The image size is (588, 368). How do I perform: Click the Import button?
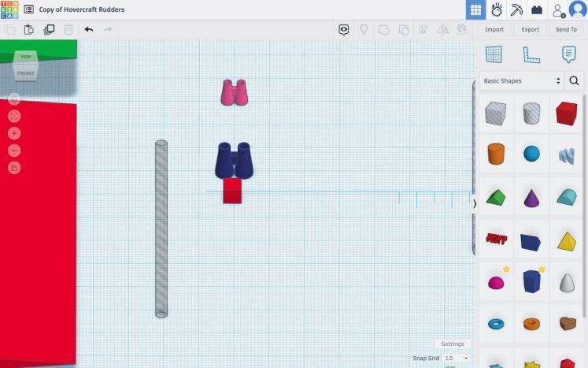(494, 30)
